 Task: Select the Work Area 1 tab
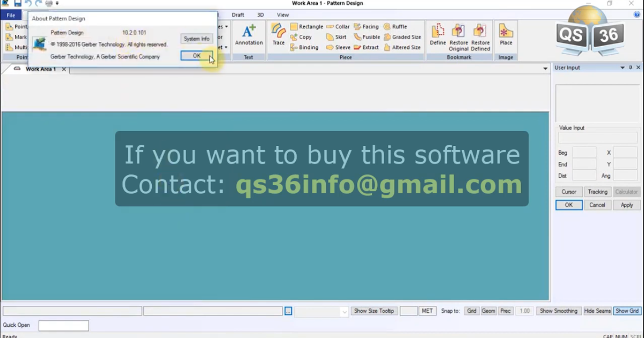point(41,69)
